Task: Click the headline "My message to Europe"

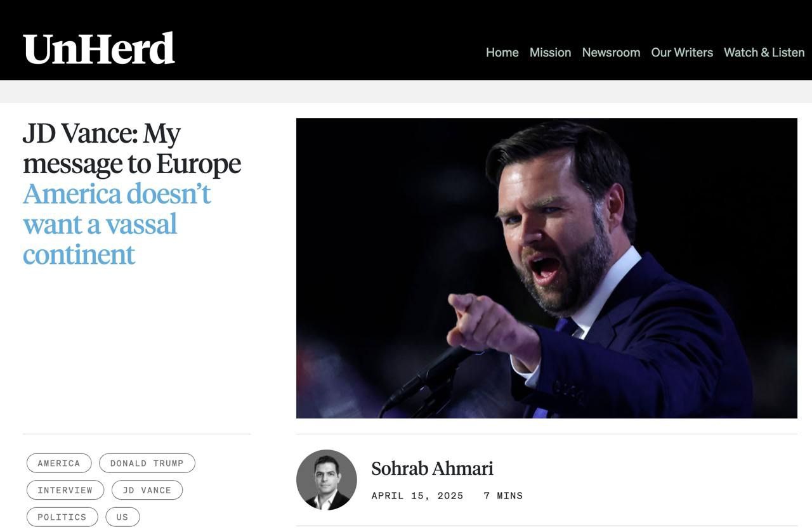Action: (x=131, y=149)
